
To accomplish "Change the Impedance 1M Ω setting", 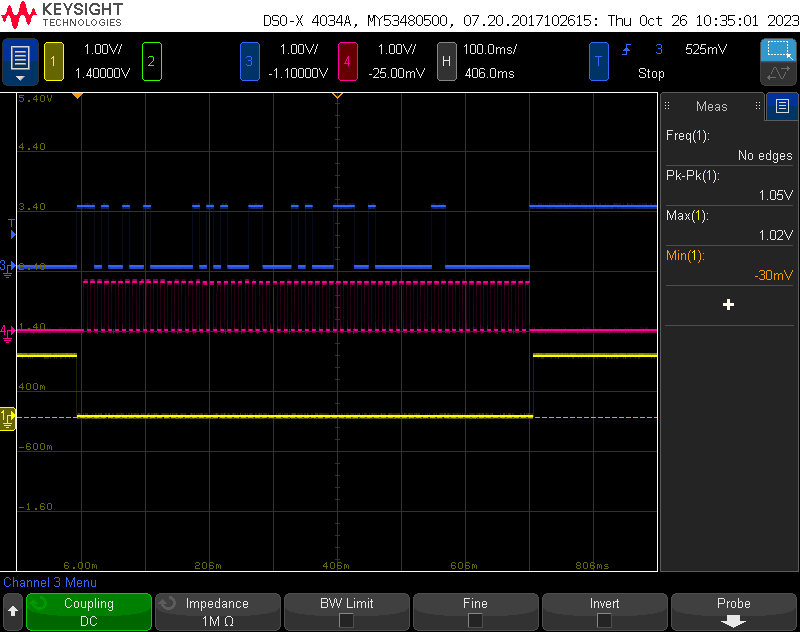I will [217, 611].
